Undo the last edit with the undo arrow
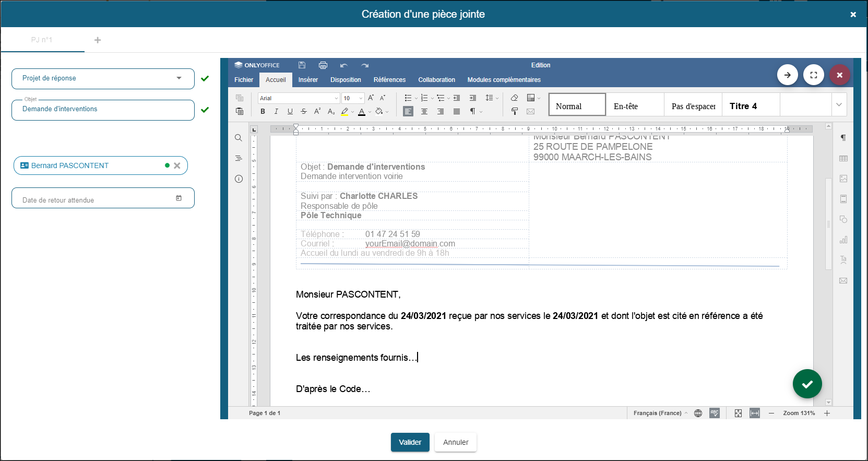Image resolution: width=868 pixels, height=461 pixels. tap(343, 65)
